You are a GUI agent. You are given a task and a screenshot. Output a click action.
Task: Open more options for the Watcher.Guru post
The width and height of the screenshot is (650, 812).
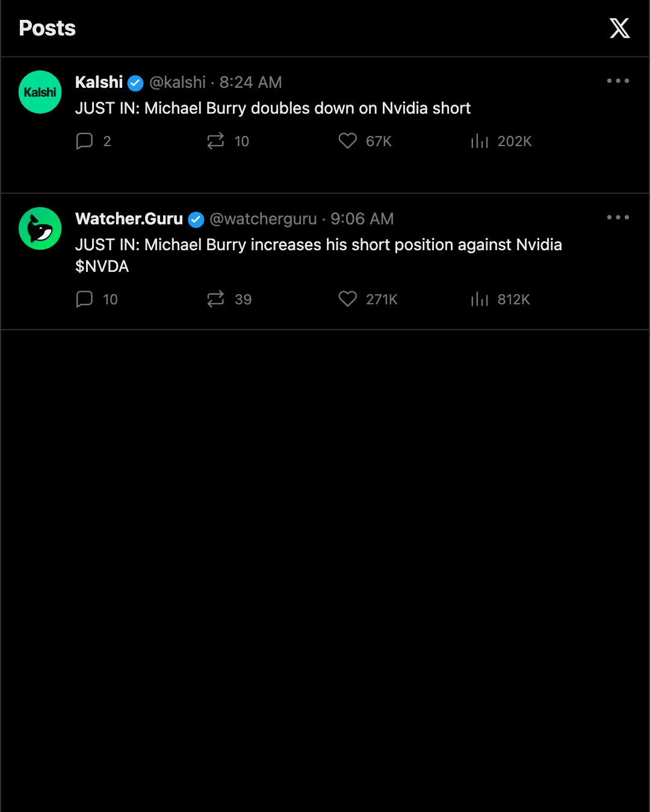(x=618, y=217)
